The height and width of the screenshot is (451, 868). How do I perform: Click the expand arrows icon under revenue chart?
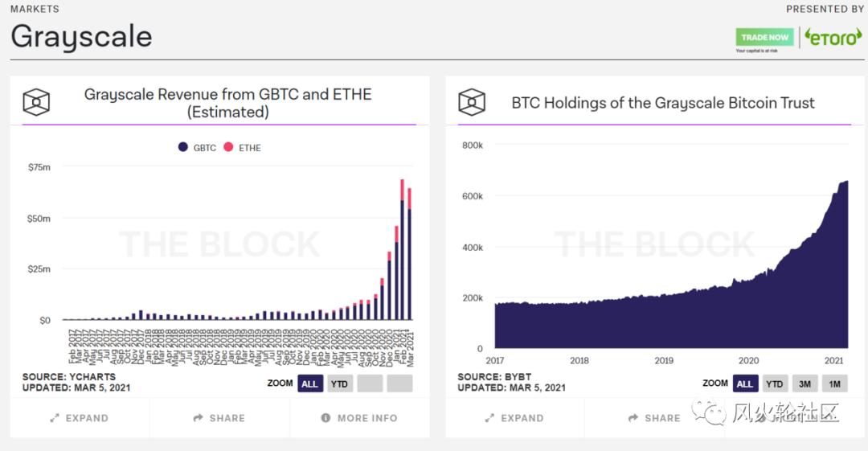tap(54, 418)
